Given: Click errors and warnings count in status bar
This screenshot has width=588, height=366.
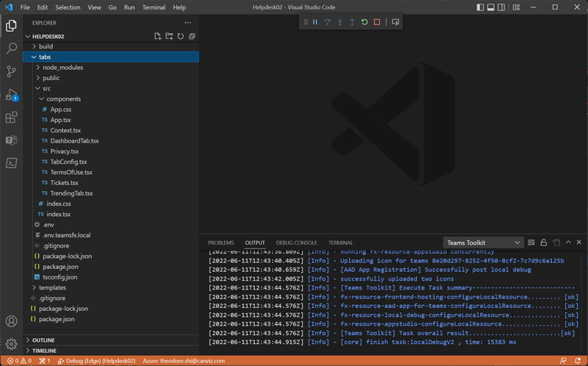Looking at the screenshot, I should (x=19, y=361).
